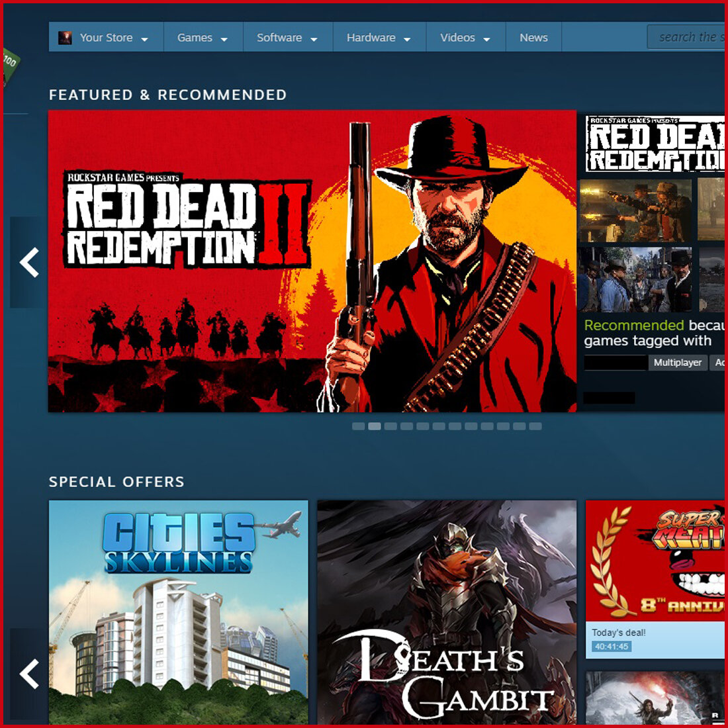
Task: Expand the Videos menu
Action: pos(465,38)
